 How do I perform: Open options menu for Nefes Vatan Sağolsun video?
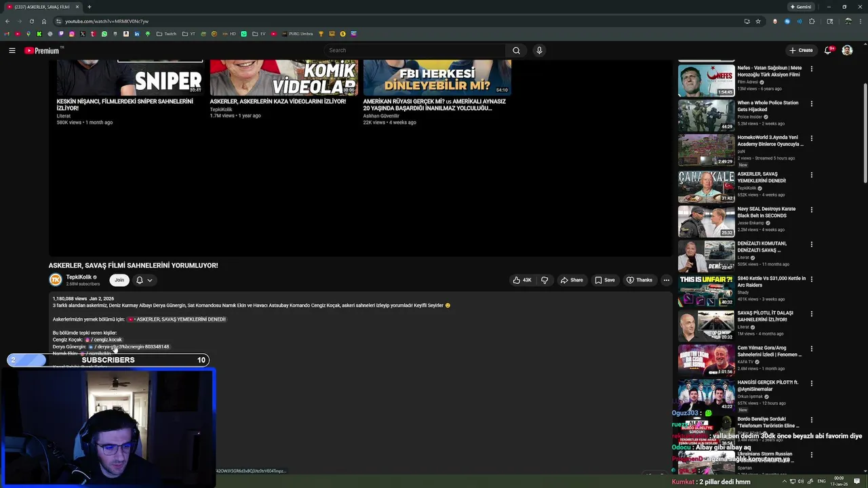tap(812, 68)
